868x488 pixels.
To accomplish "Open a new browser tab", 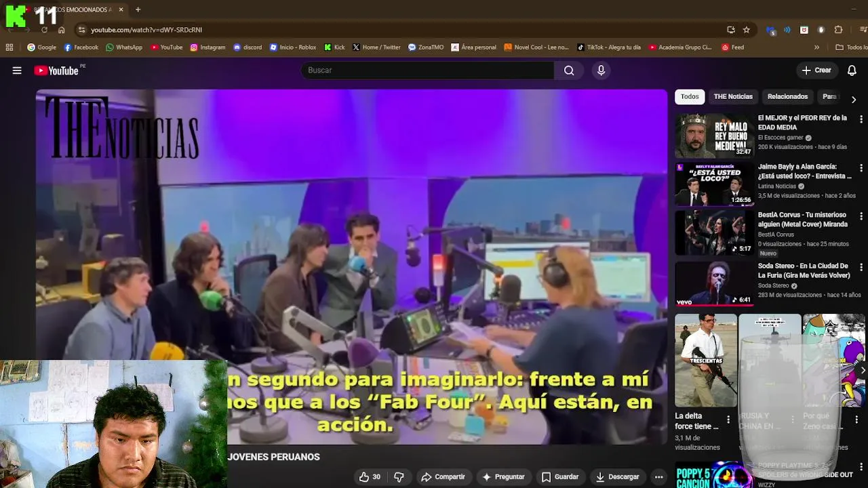I will 138,9.
